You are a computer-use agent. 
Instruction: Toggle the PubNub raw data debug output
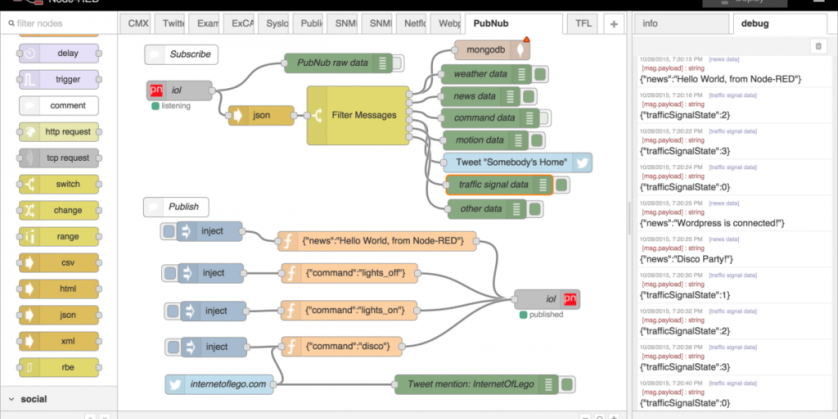398,63
